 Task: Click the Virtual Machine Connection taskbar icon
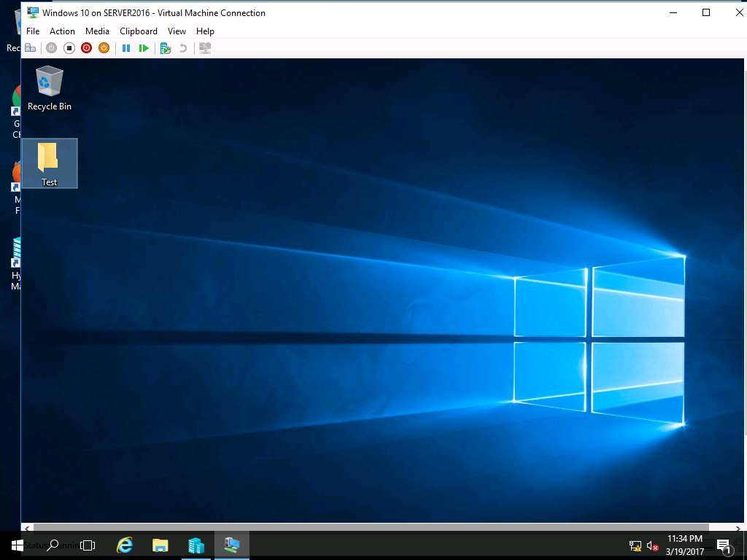pos(232,545)
